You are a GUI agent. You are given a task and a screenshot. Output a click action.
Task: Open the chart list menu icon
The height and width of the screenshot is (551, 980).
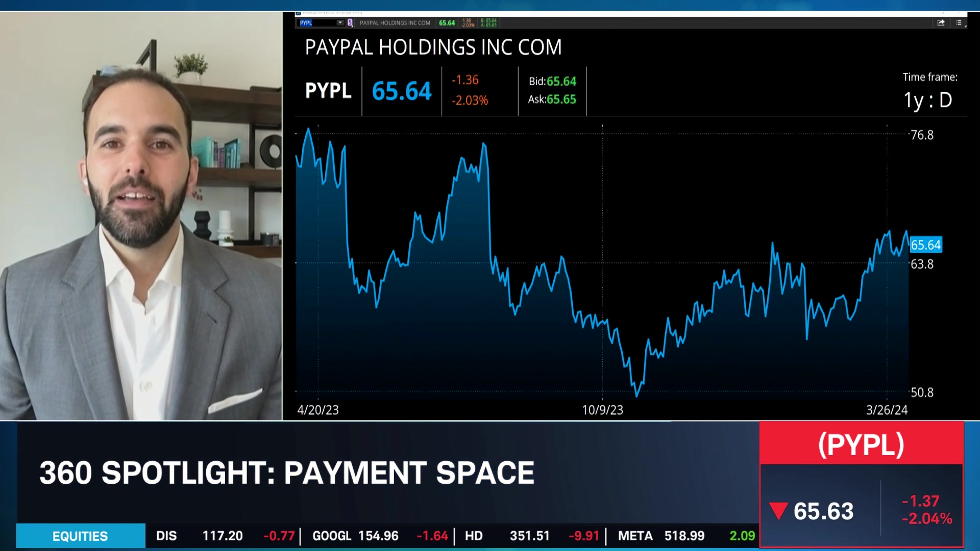[x=959, y=22]
